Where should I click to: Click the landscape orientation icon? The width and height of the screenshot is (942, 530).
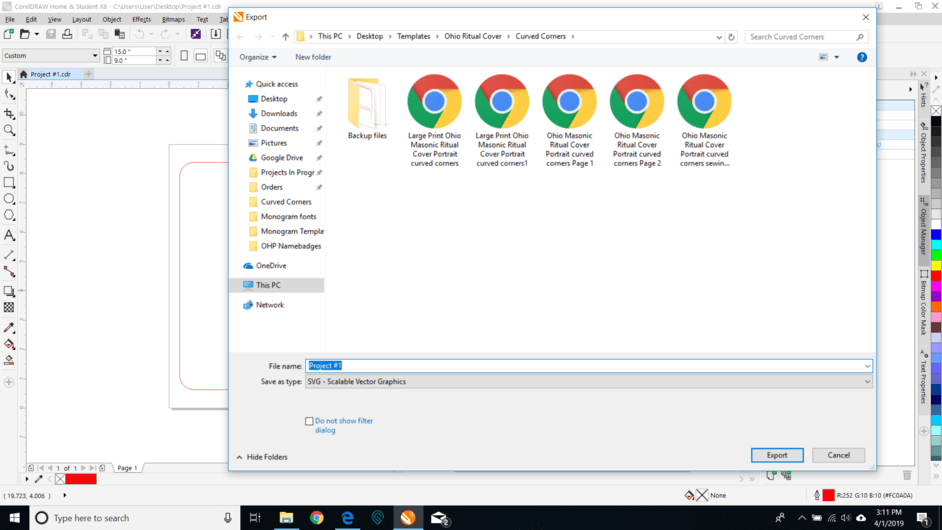[x=201, y=56]
